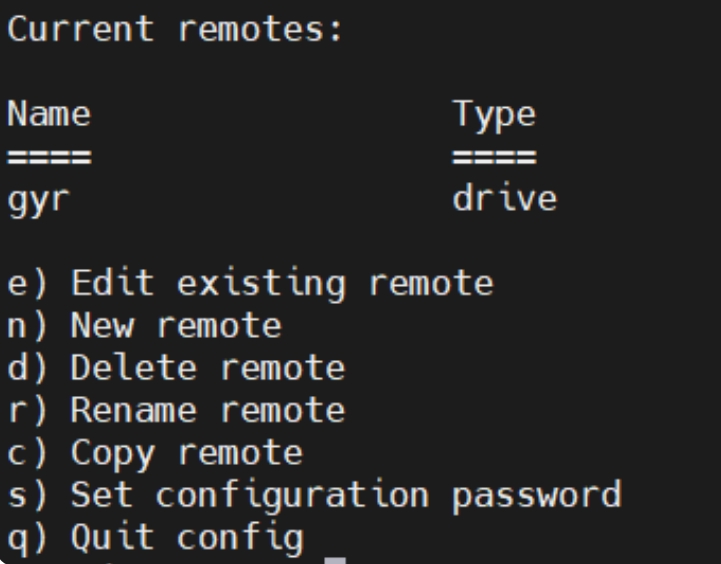This screenshot has height=564, width=721.
Task: Click the 'n)' key shortcut label
Action: [x=27, y=326]
